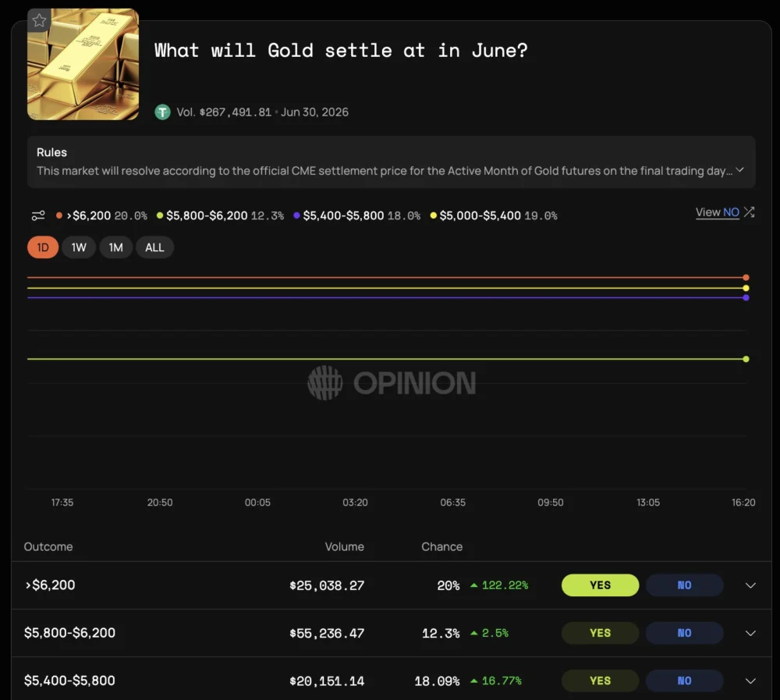Open the ALL timeframe view

[x=154, y=247]
